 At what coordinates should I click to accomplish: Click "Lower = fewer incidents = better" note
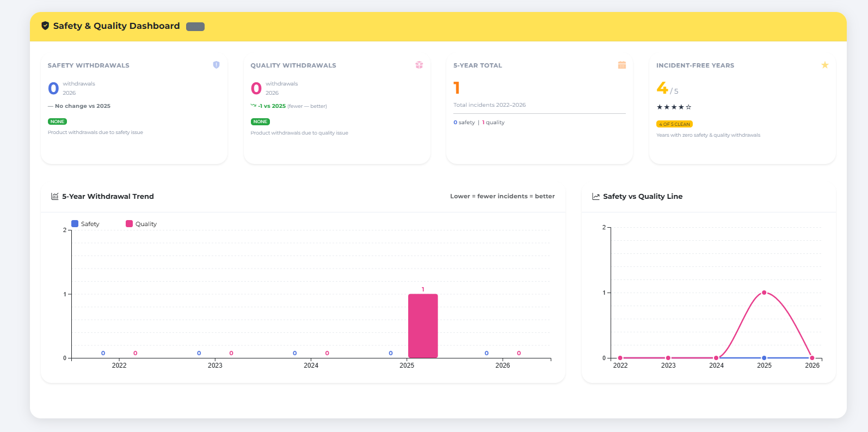coord(502,196)
